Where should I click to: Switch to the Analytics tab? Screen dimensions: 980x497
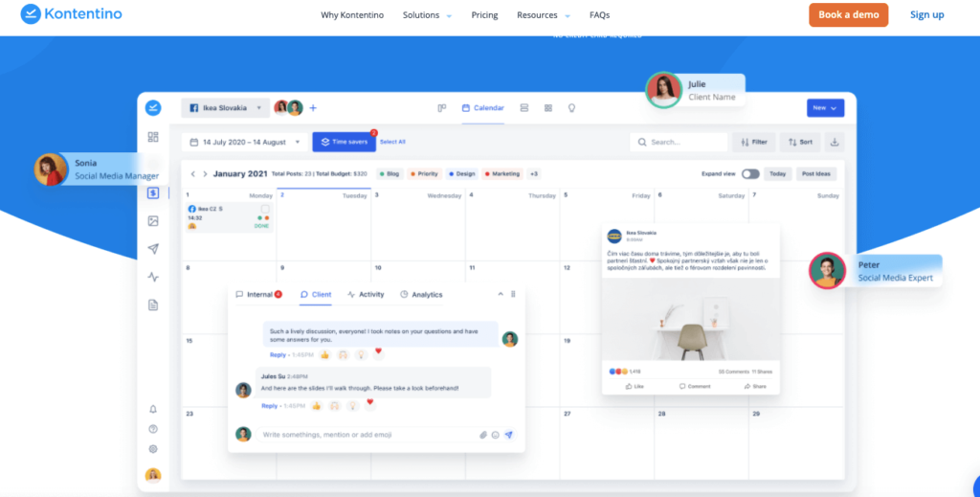click(421, 294)
